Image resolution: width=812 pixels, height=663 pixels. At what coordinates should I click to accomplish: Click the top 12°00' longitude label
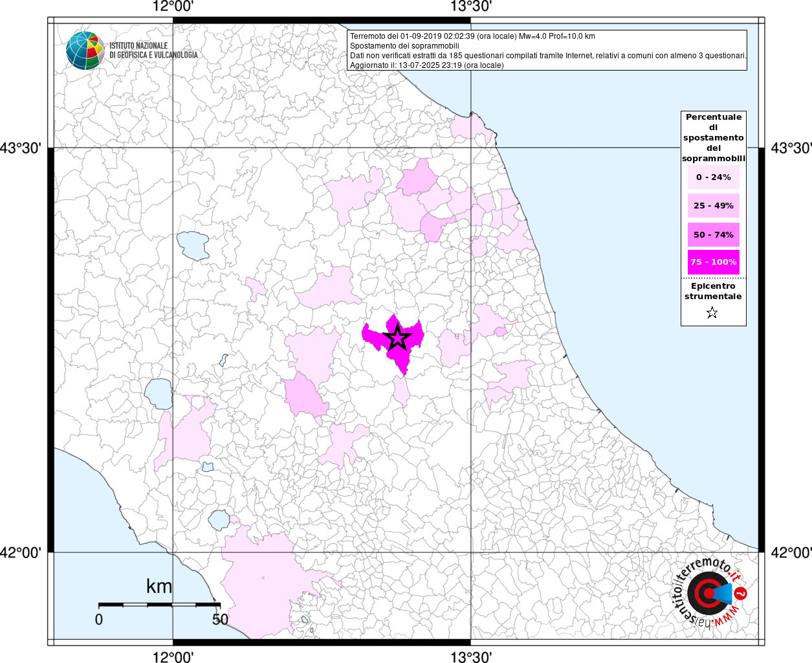(x=173, y=7)
